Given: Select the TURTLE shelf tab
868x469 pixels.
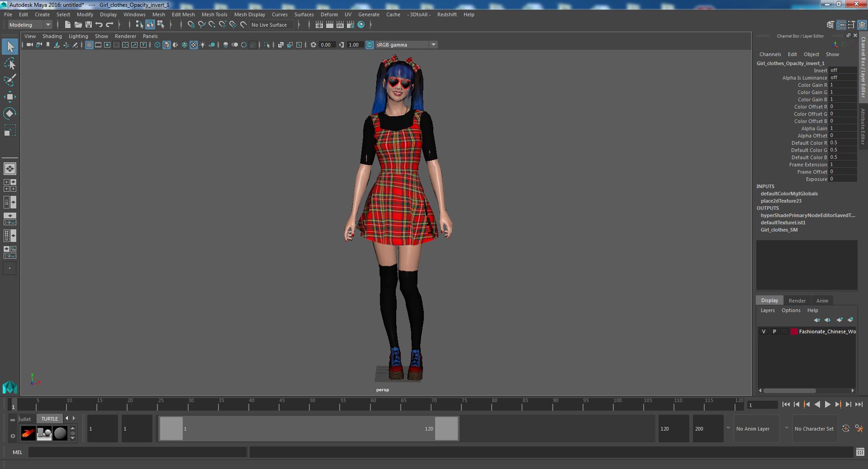Looking at the screenshot, I should (50, 419).
